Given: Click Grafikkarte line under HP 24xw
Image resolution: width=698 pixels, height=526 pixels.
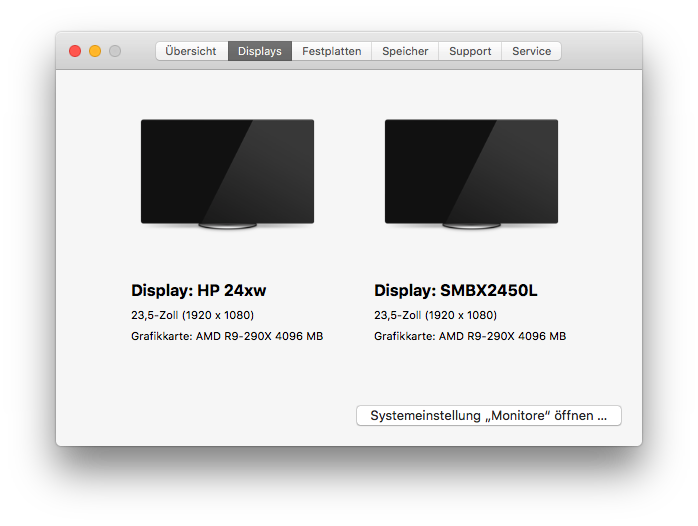Looking at the screenshot, I should click(227, 336).
